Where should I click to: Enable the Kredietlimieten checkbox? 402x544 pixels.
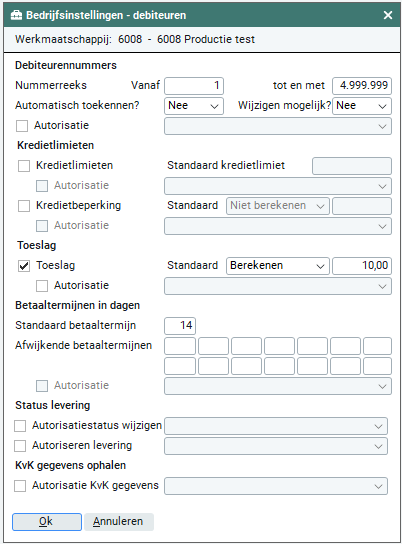click(24, 166)
